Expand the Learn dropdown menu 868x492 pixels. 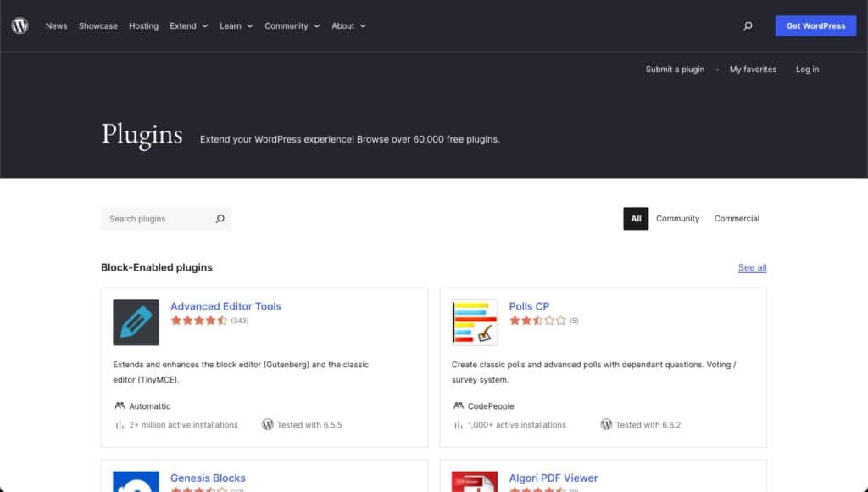tap(236, 26)
